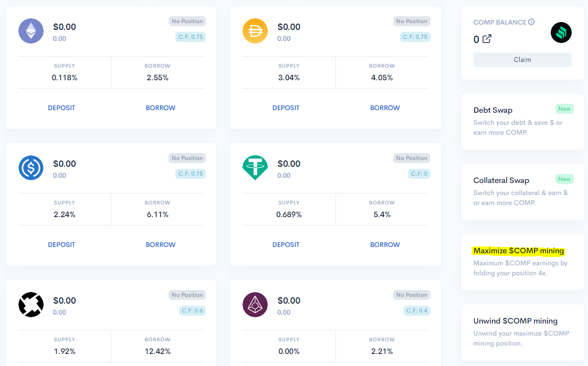Click the 0x ZRX token icon
The height and width of the screenshot is (366, 588).
[31, 305]
